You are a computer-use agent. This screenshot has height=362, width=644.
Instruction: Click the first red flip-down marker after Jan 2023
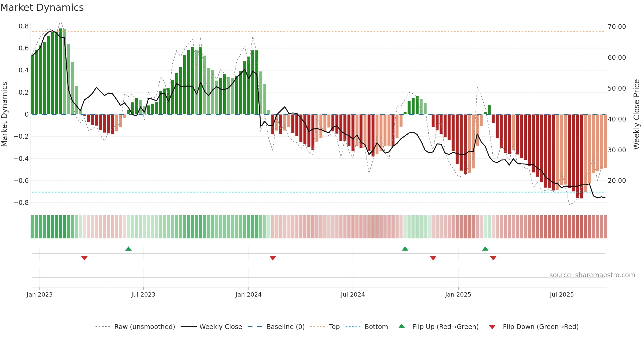coord(84,258)
